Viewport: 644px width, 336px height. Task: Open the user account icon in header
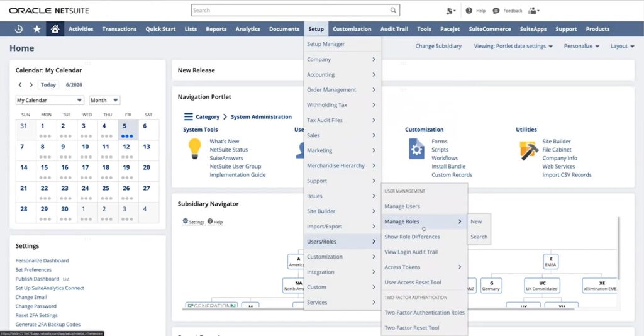533,11
